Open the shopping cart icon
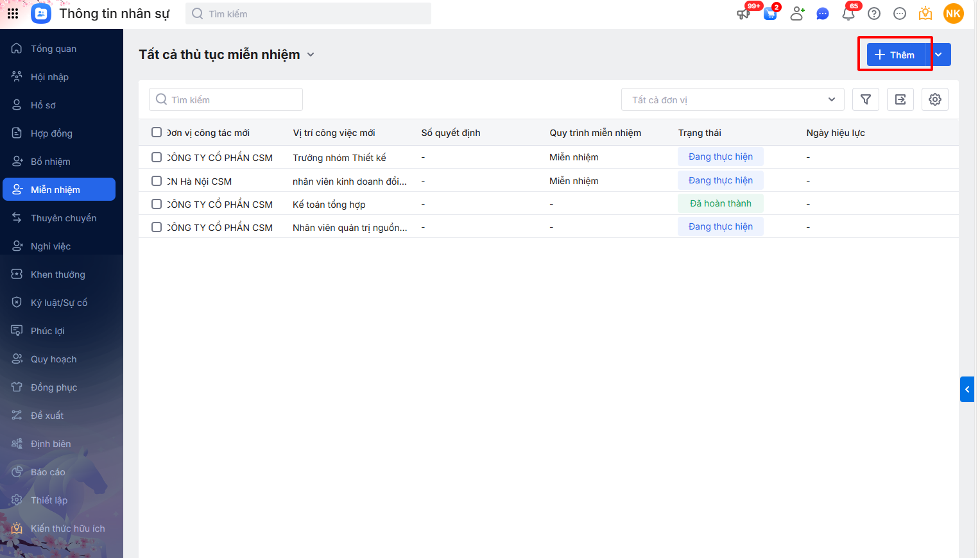Viewport: 980px width, 558px height. (770, 13)
